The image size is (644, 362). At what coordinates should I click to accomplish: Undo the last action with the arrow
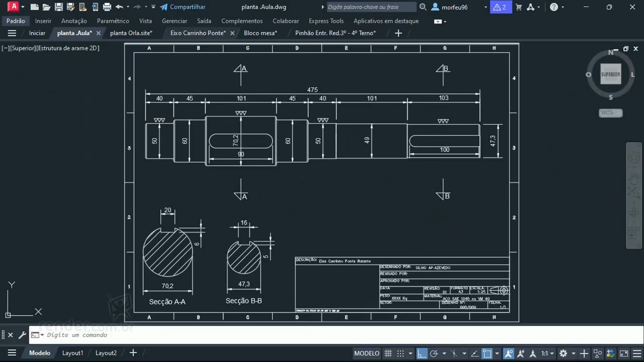pos(119,7)
